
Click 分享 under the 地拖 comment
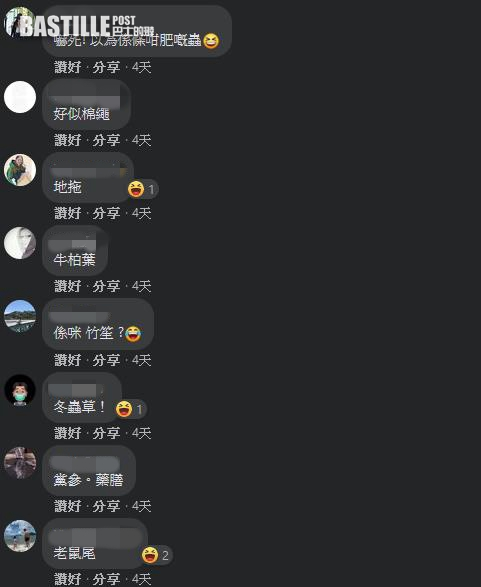pos(106,213)
